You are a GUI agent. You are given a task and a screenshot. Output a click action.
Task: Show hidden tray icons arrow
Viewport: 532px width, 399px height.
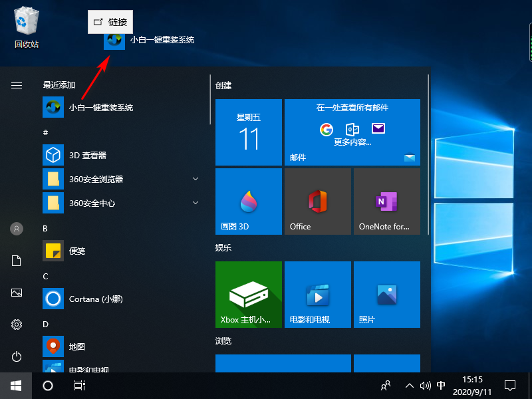(x=410, y=386)
